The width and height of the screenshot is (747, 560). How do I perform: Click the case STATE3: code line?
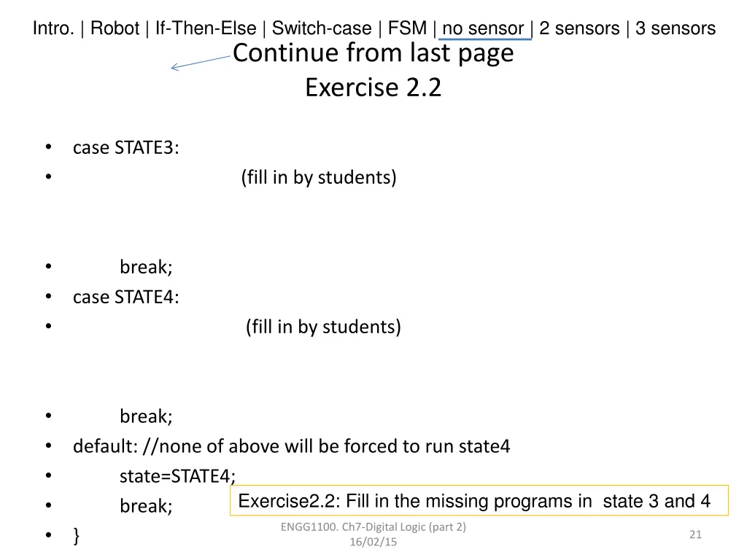pos(125,147)
